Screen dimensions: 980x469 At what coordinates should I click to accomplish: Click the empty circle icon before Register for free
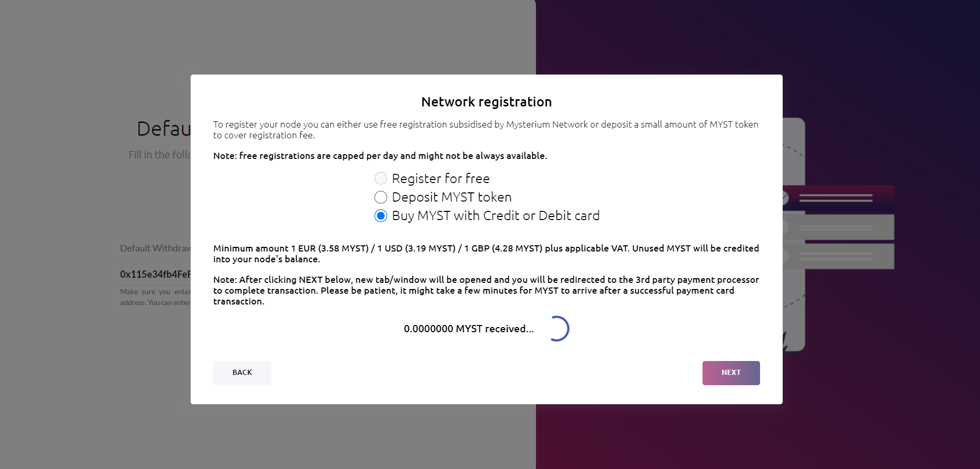380,178
